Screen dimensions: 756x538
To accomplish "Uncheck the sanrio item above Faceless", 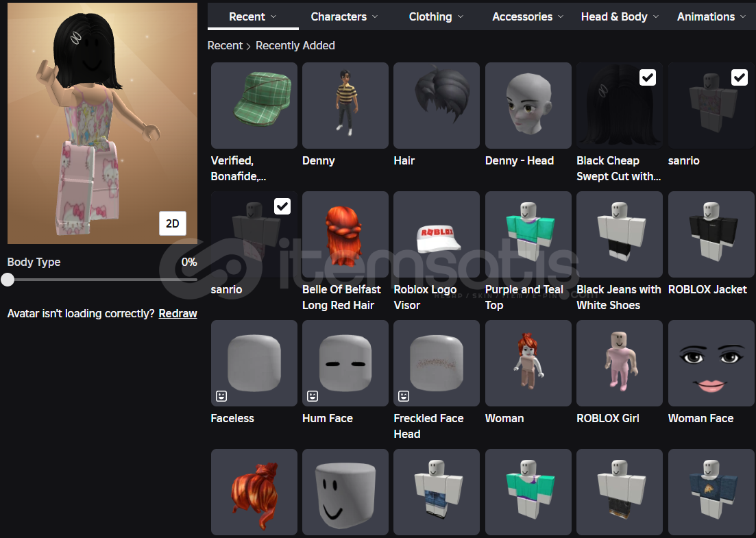I will click(x=282, y=206).
